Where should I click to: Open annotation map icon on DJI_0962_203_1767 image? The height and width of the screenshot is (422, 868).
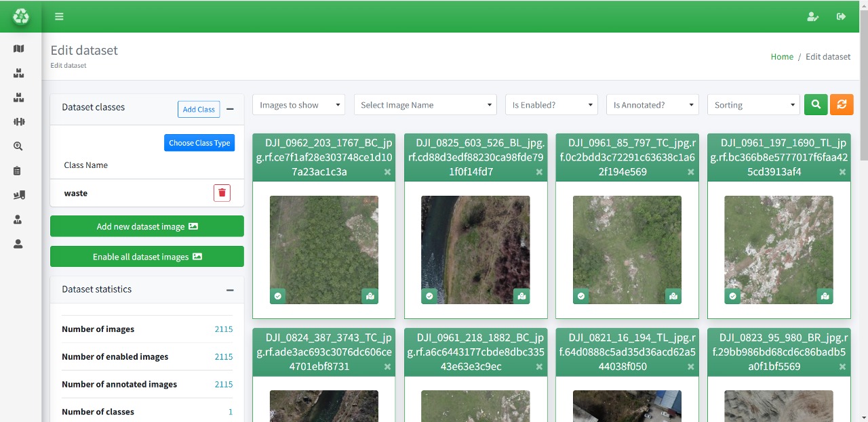pyautogui.click(x=370, y=296)
